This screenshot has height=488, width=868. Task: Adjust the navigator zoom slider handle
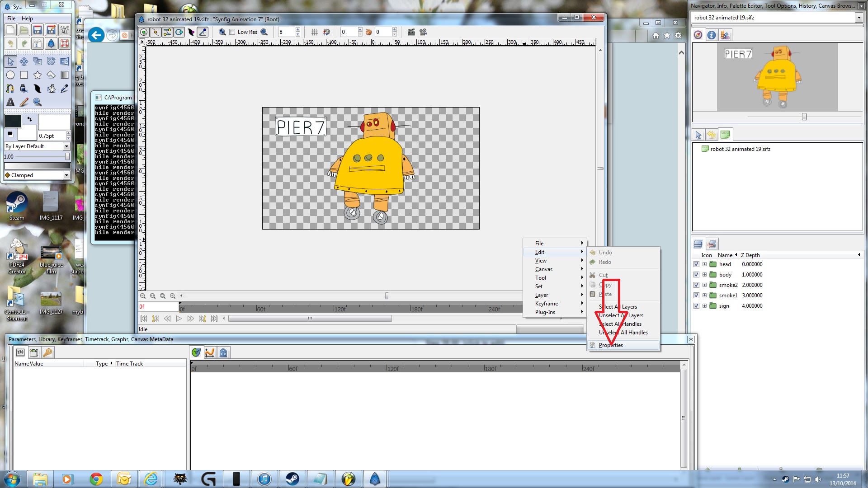coord(804,117)
